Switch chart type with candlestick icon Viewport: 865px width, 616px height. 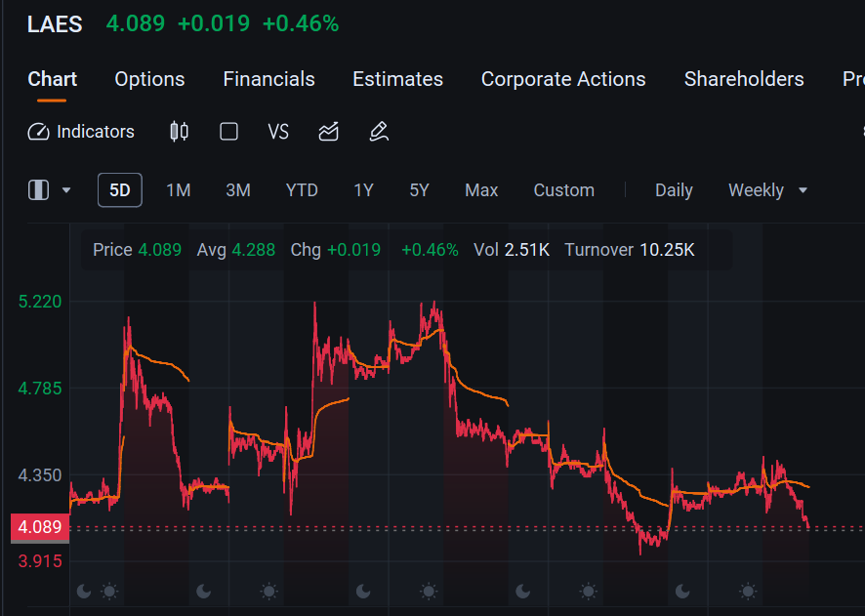(180, 132)
